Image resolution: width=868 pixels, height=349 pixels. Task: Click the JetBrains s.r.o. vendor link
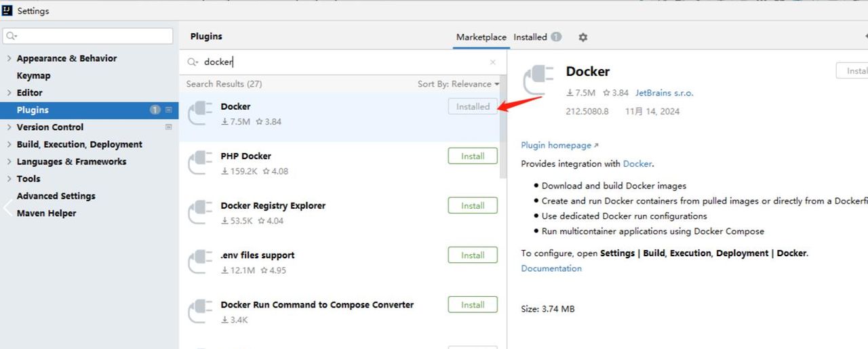point(664,93)
